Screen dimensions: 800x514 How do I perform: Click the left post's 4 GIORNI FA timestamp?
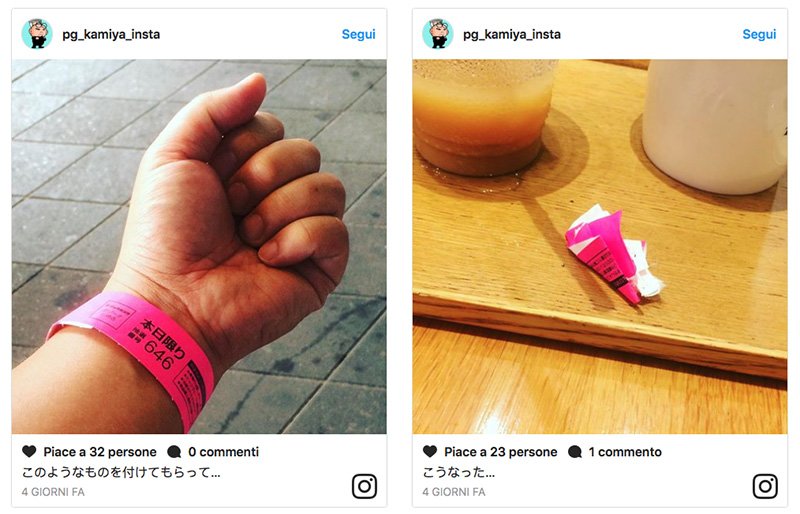53,492
